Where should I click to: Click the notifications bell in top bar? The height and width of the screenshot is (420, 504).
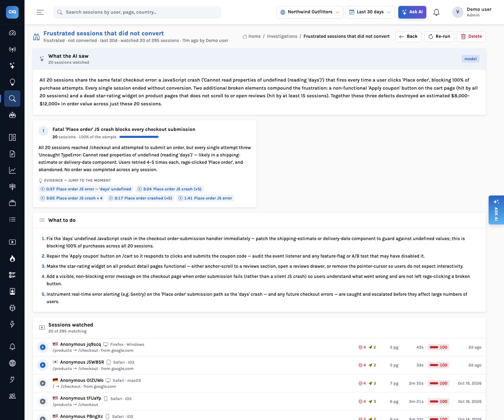[436, 12]
